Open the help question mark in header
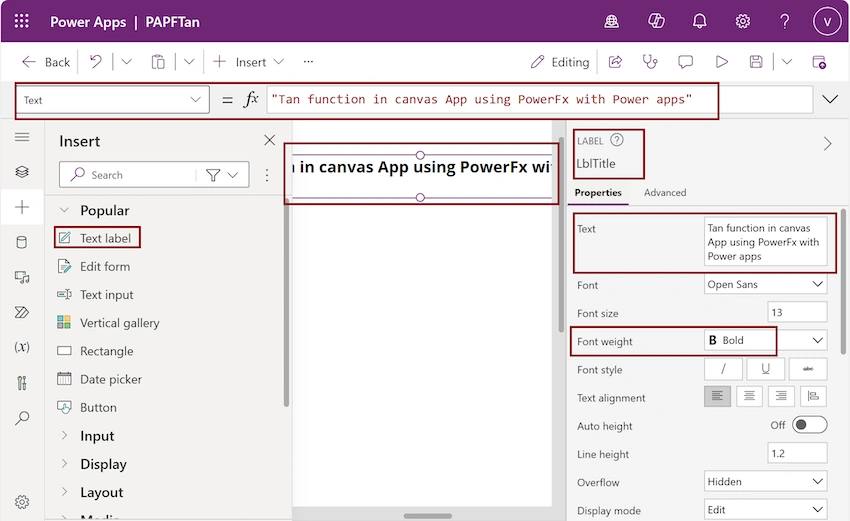 coord(784,21)
